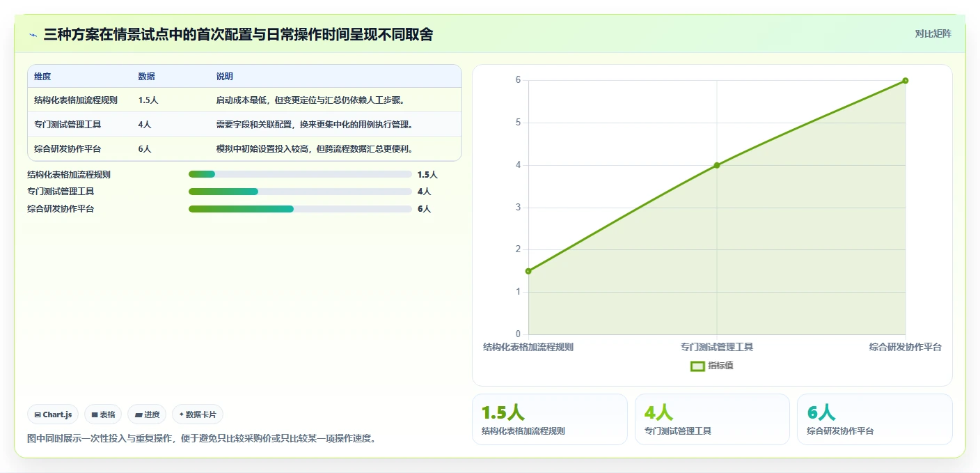Click the x-axis label 专门测试管理工具
Screen dimensions: 980x473
[x=717, y=347]
